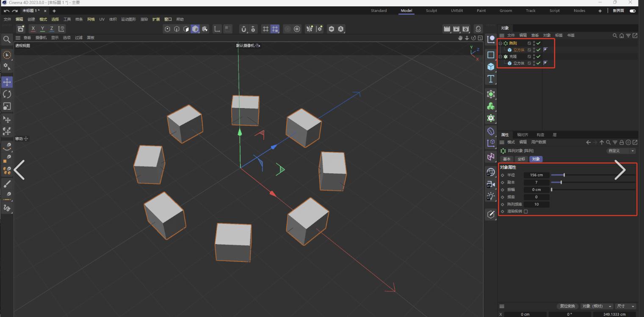Open the 自定义 dropdown in attributes
This screenshot has height=317, width=644.
point(621,151)
